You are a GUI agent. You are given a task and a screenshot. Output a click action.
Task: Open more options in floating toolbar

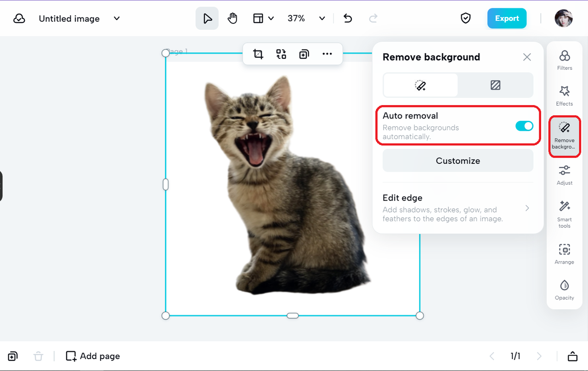[327, 54]
